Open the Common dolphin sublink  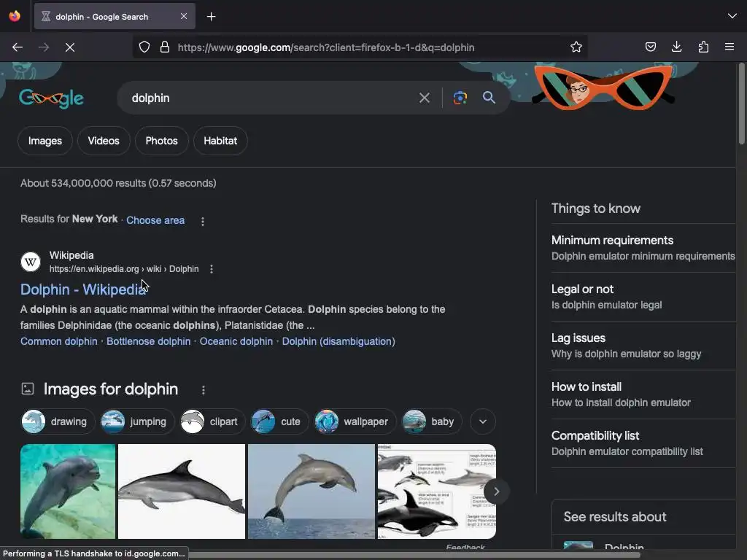58,341
